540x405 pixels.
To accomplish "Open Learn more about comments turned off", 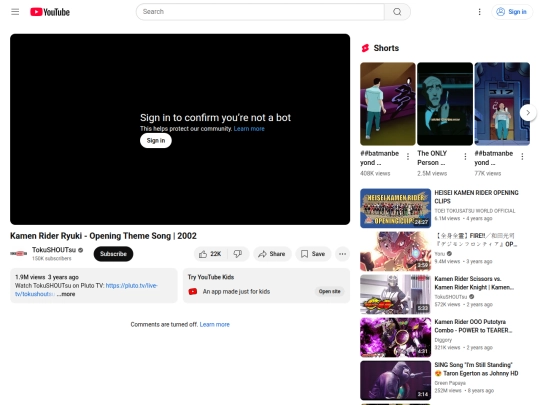I will click(215, 324).
